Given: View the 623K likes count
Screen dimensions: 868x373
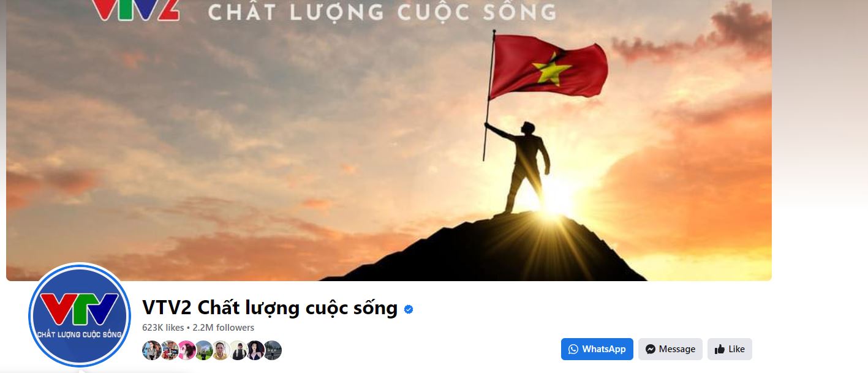Looking at the screenshot, I should coord(163,328).
